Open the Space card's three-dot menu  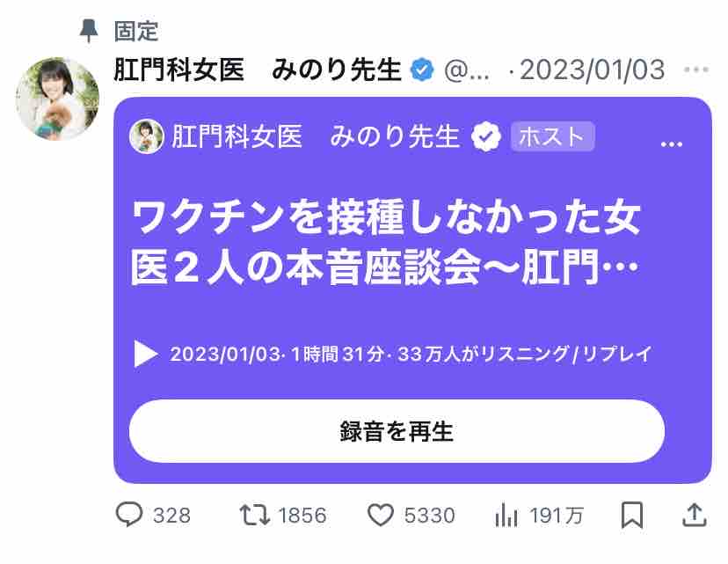pyautogui.click(x=672, y=144)
